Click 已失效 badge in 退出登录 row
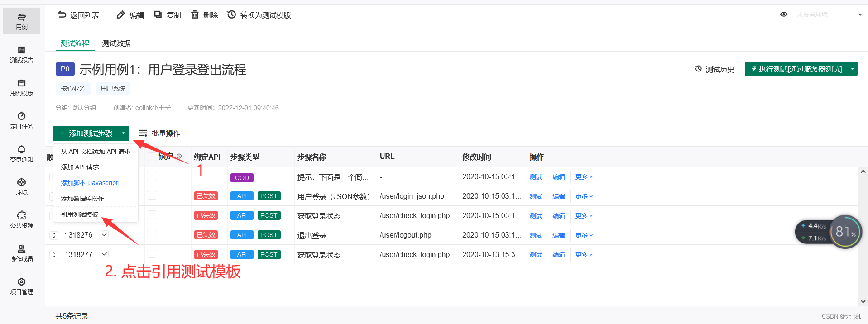 point(206,235)
